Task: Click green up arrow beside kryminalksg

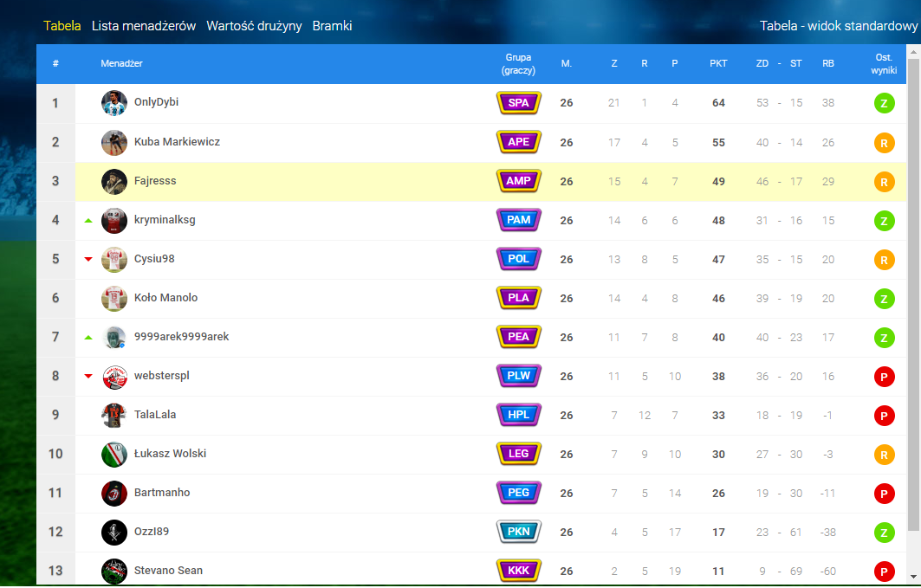Action: tap(88, 221)
